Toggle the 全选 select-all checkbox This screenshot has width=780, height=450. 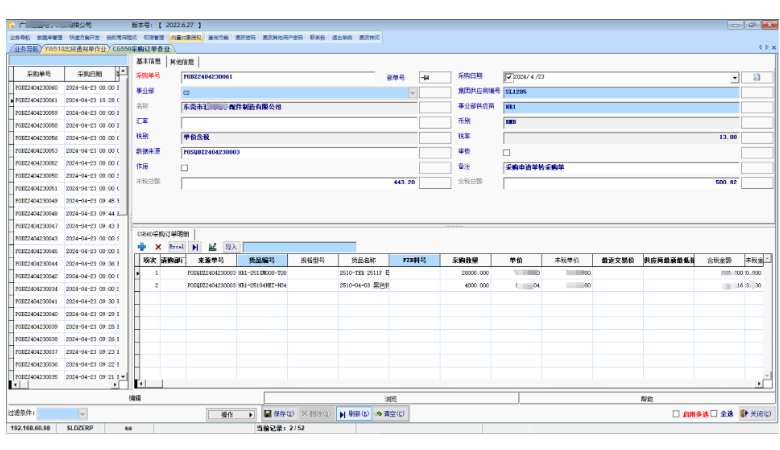(714, 414)
